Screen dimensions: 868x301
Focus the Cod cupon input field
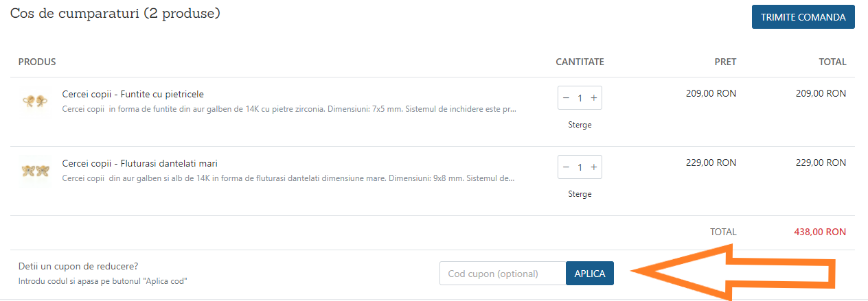(x=503, y=274)
